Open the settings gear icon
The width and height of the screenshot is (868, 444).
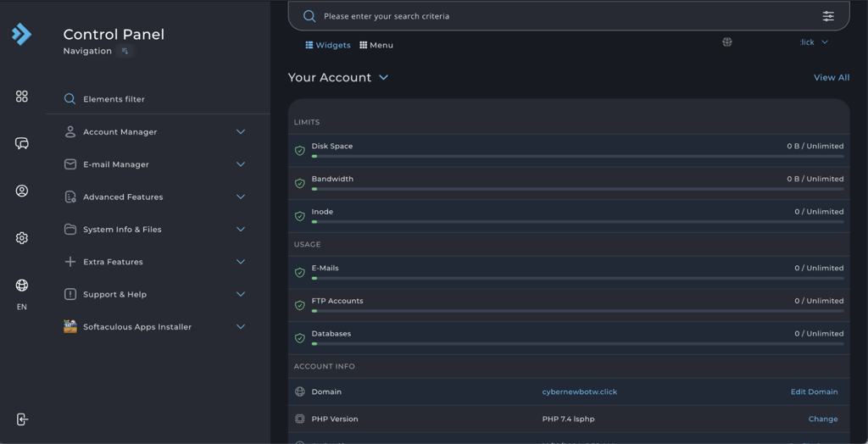(21, 238)
